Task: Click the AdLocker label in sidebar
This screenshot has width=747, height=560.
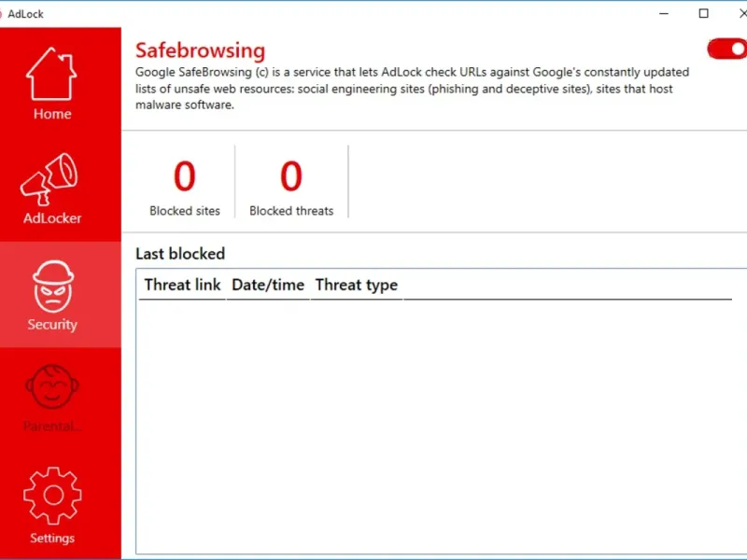Action: click(x=52, y=218)
